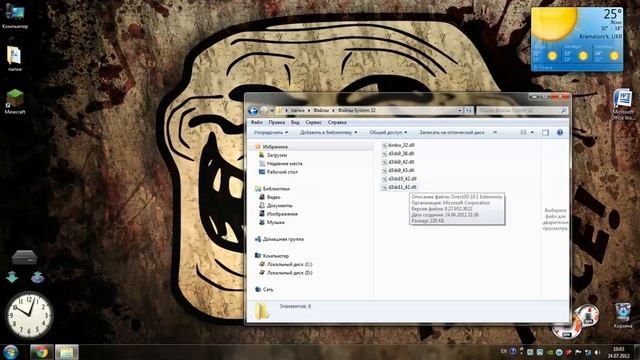Open the Видео library
Viewport: 640px width, 360px height.
[x=273, y=197]
